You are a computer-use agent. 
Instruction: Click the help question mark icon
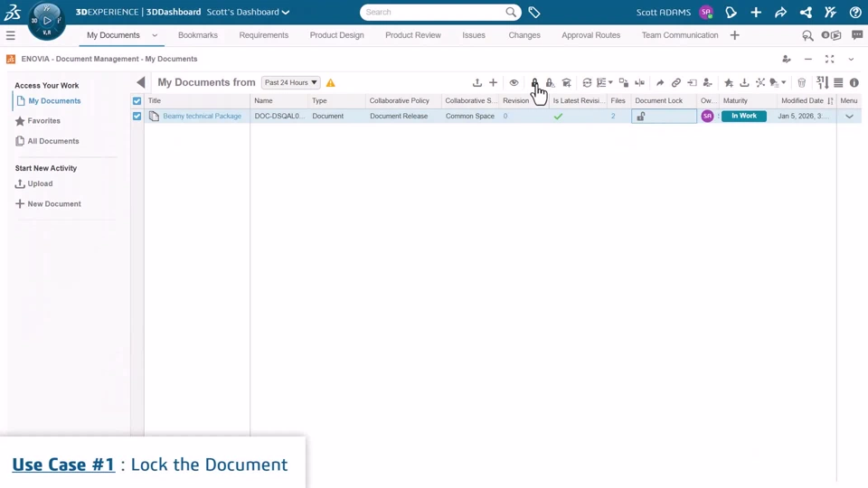pyautogui.click(x=855, y=12)
